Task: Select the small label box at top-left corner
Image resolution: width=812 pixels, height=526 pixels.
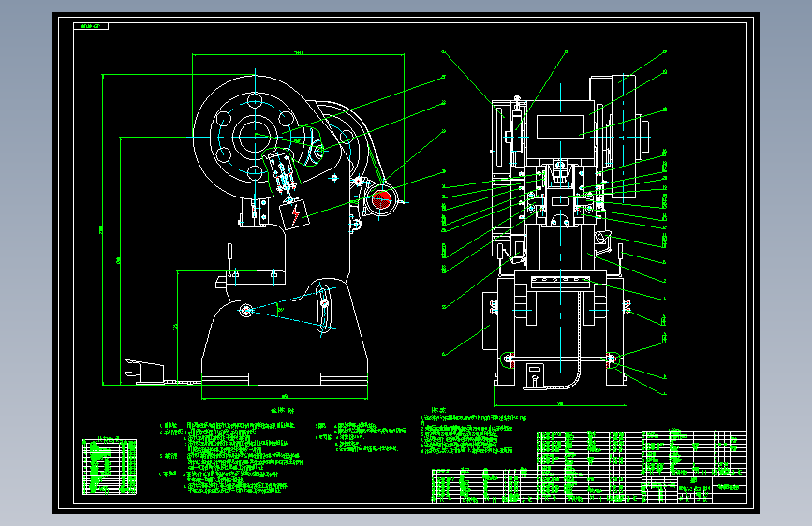Action: click(91, 26)
